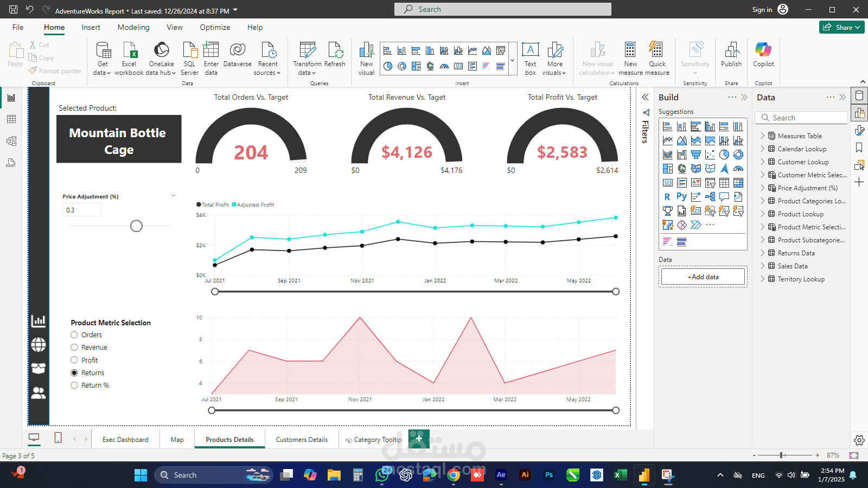The height and width of the screenshot is (488, 868).
Task: Open Chrome from the taskbar
Action: 454,475
